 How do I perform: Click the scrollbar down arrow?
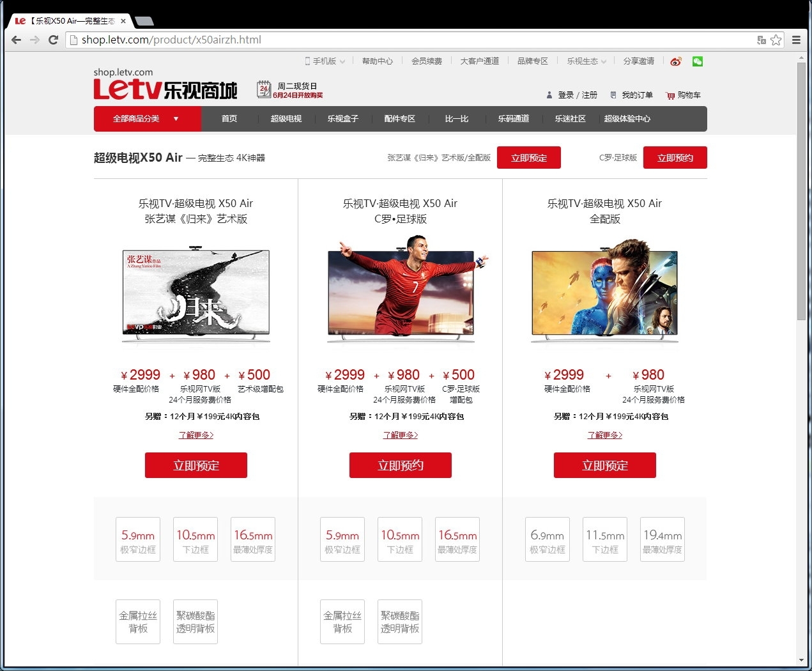pyautogui.click(x=801, y=660)
